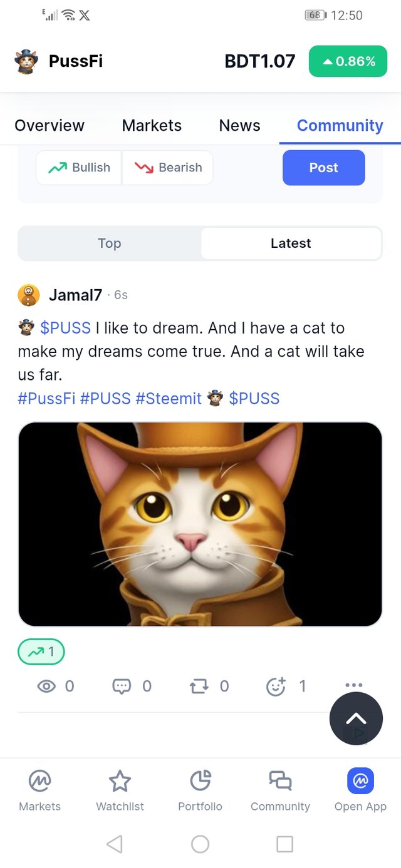Switch to the Overview tab
Image resolution: width=401 pixels, height=868 pixels.
point(49,125)
